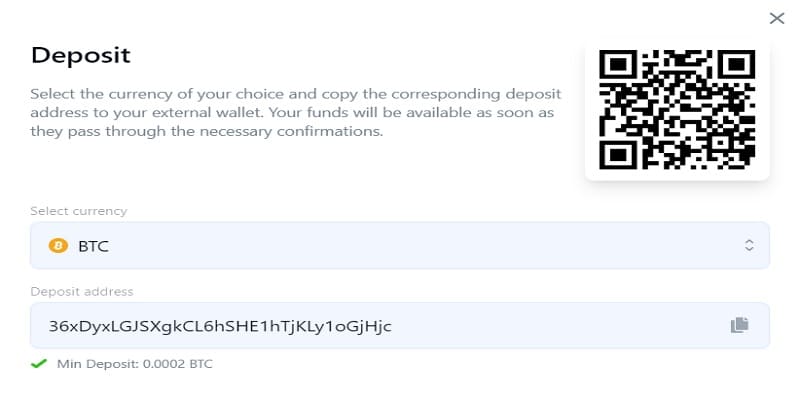Open the Select currency dropdown
800x400 pixels.
399,245
